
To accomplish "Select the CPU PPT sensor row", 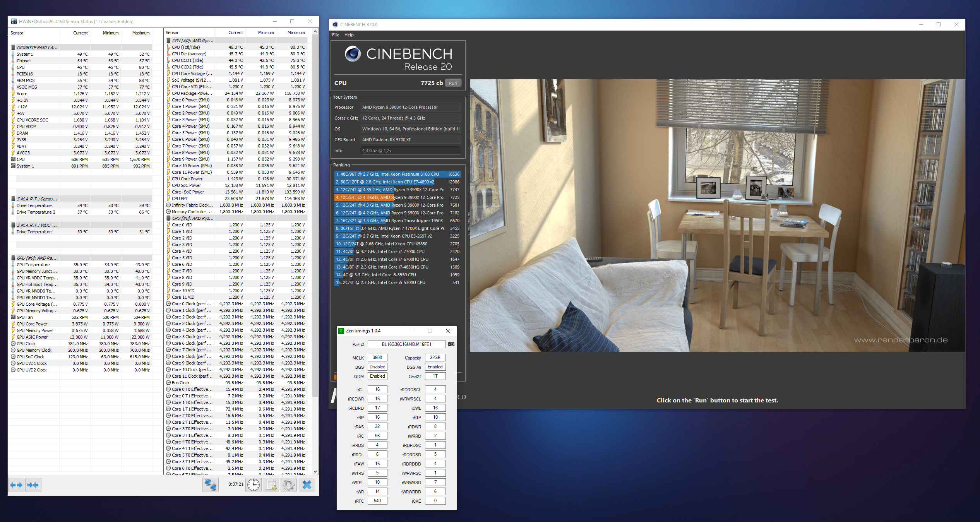I will (x=236, y=199).
